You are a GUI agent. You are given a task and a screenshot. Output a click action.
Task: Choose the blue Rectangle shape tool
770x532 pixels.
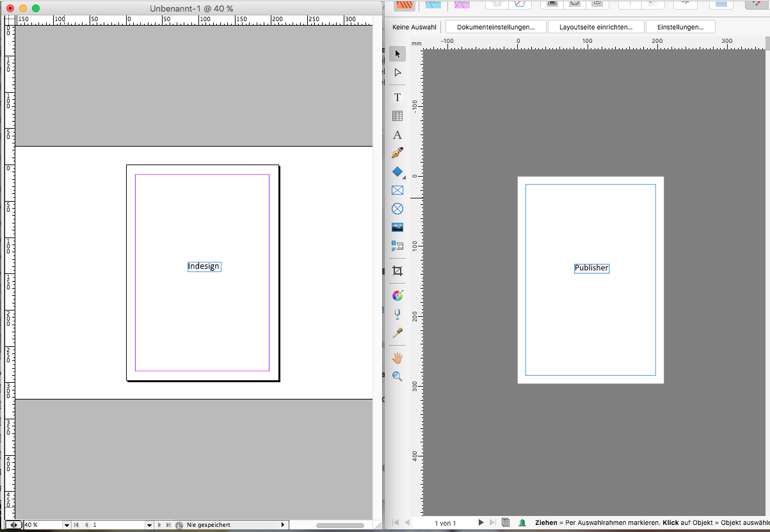point(397,172)
